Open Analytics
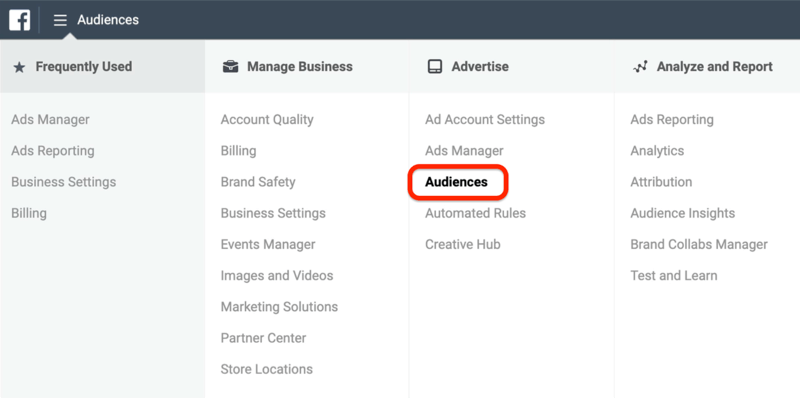Image resolution: width=800 pixels, height=398 pixels. [657, 151]
